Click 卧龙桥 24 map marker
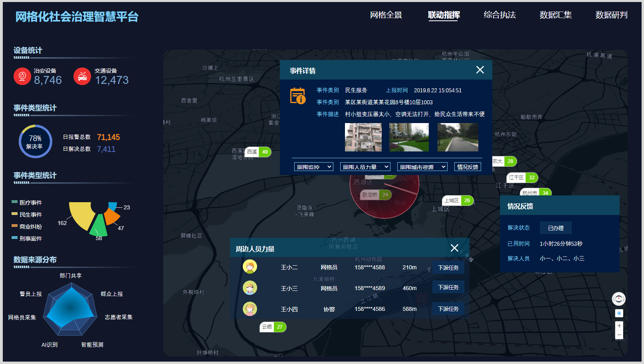The width and height of the screenshot is (644, 364). (x=376, y=195)
